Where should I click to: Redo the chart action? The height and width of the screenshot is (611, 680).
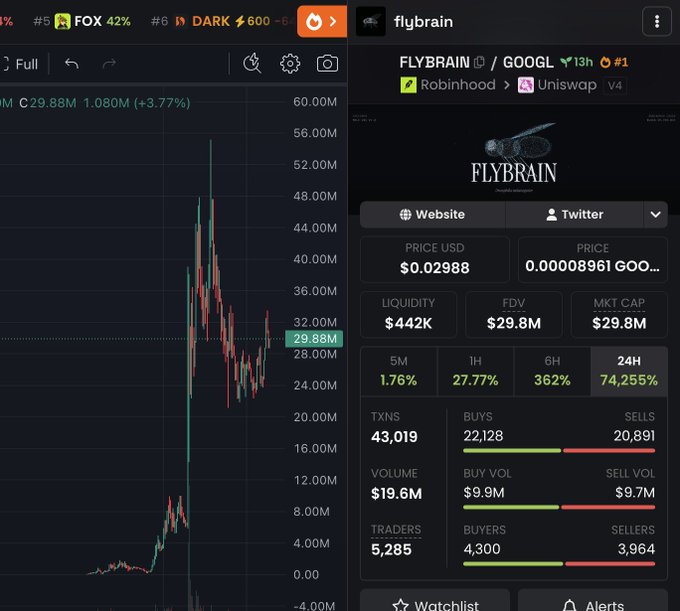tap(109, 64)
